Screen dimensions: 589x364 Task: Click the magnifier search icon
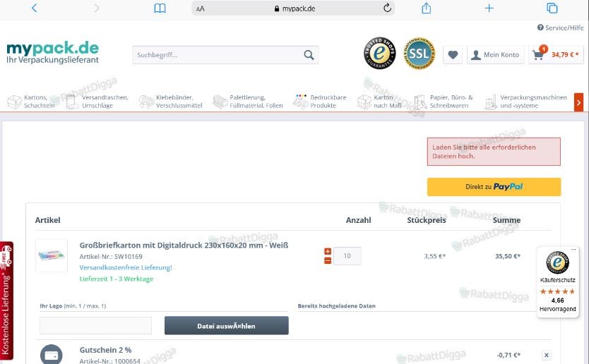309,55
